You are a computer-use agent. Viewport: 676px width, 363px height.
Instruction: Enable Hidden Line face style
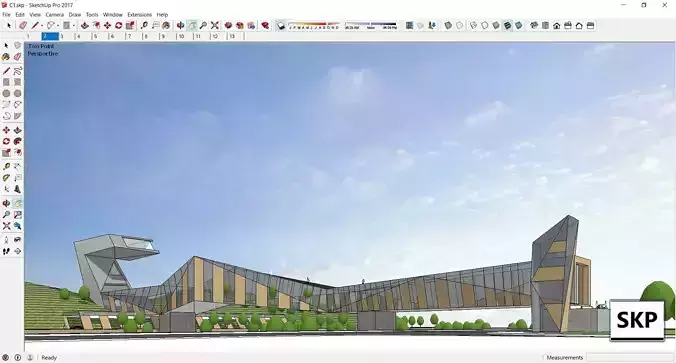pos(485,26)
